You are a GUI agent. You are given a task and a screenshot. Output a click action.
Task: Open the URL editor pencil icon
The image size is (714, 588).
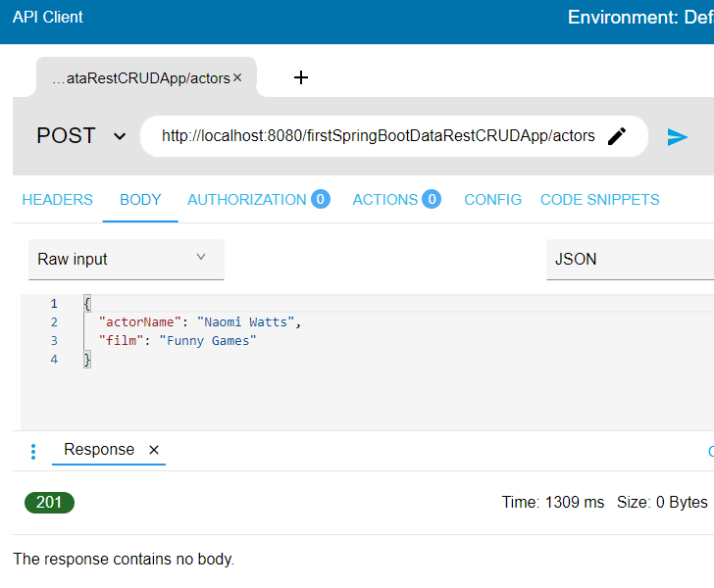coord(617,136)
